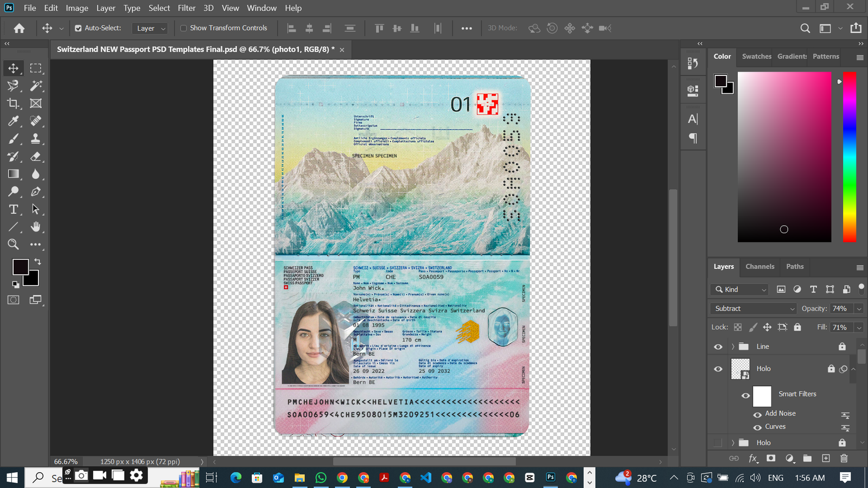Select the Move tool in the toolbox
The image size is (868, 488).
pos(13,68)
